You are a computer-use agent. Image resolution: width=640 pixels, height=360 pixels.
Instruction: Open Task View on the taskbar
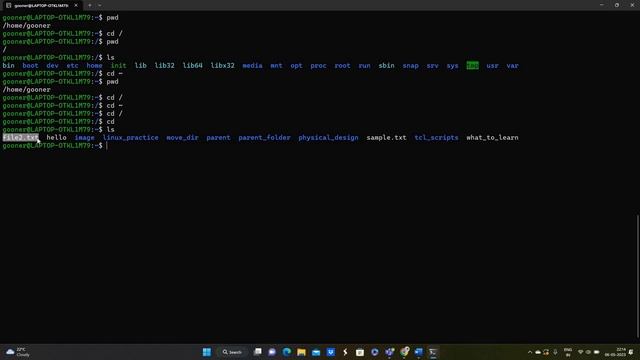(258, 352)
